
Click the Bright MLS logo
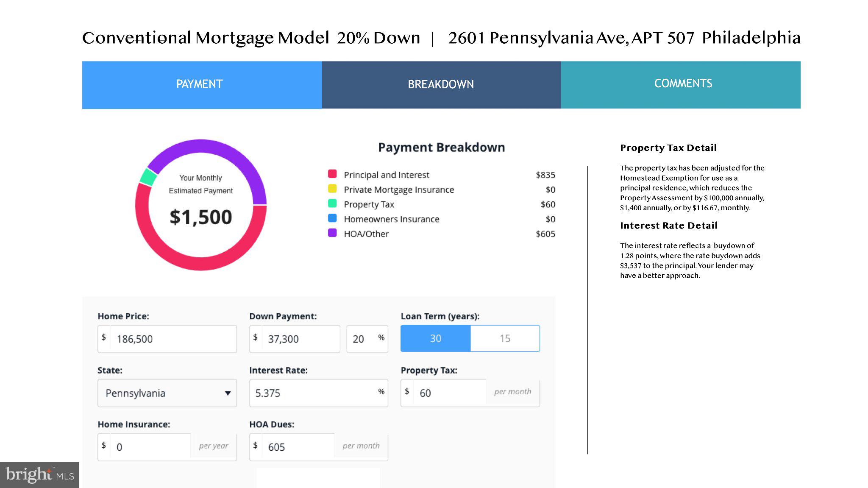[x=39, y=475]
